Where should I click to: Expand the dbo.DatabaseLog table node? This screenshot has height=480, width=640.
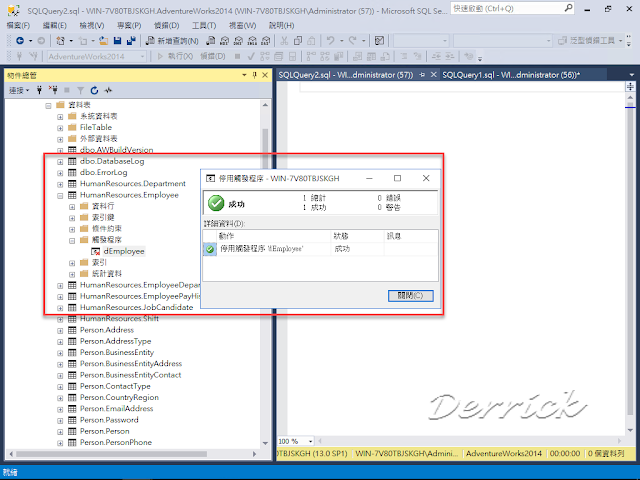click(60, 162)
